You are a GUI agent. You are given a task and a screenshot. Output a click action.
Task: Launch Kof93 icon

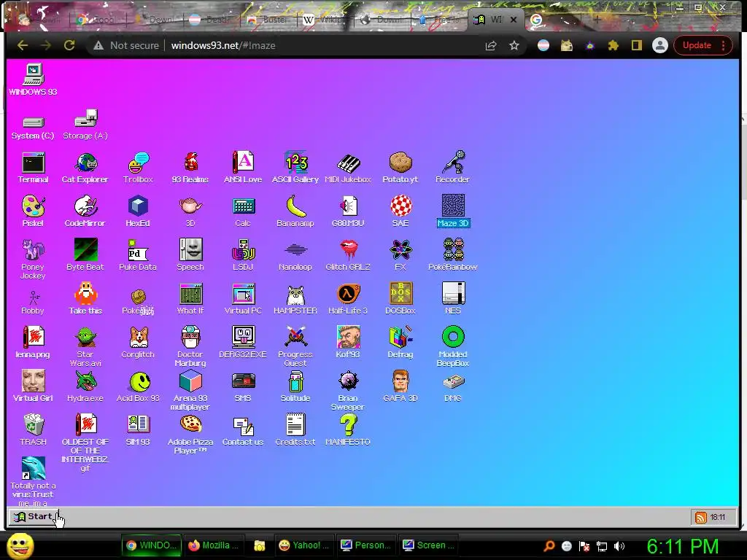(x=348, y=343)
